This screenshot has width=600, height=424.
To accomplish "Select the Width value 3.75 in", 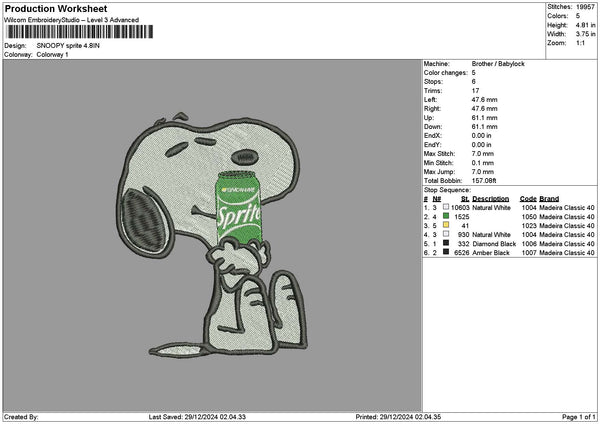I will click(x=585, y=34).
